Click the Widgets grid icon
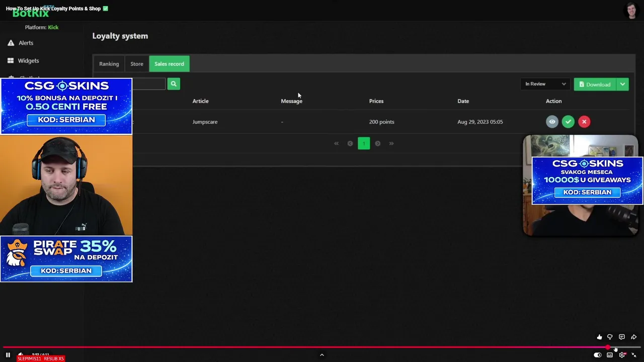The image size is (644, 362). pos(11,60)
